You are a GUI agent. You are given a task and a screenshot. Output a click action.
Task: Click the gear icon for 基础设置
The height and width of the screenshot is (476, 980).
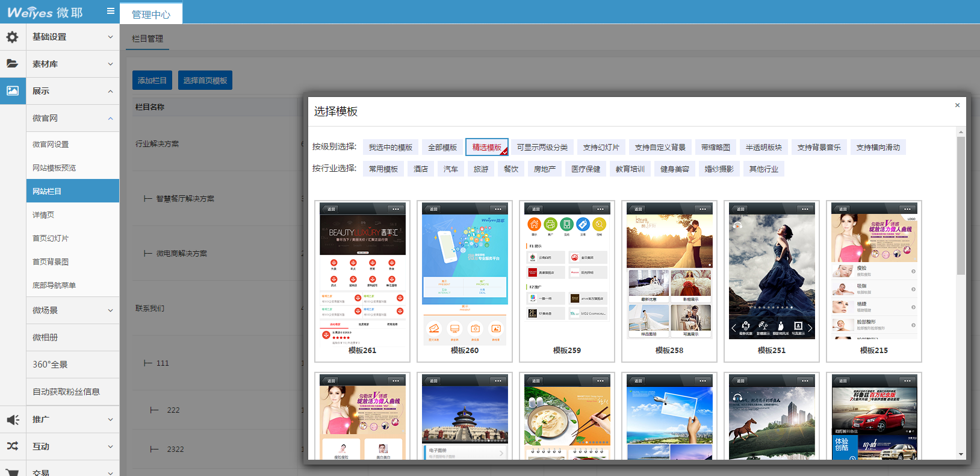click(13, 37)
